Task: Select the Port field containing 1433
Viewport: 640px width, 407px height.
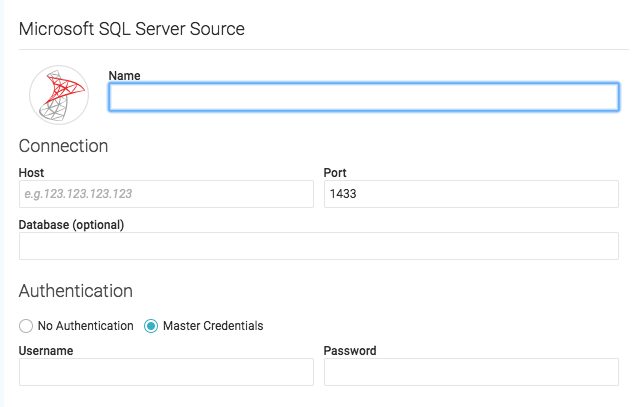Action: (471, 194)
